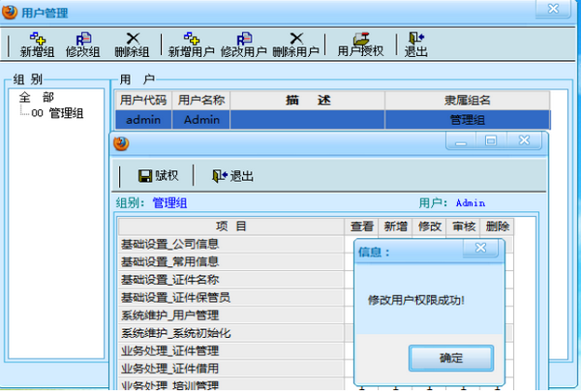Click the 审核 permission column header

[464, 226]
